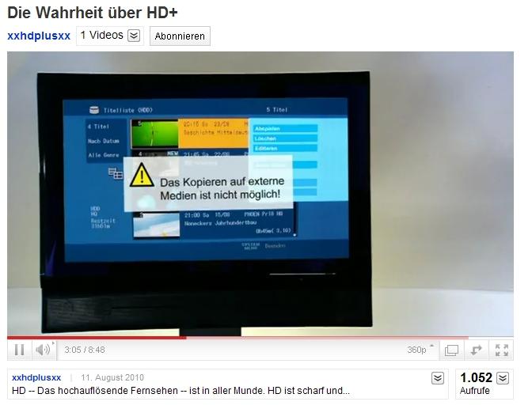Click the video title Die Wahrheit über HD+

click(93, 13)
